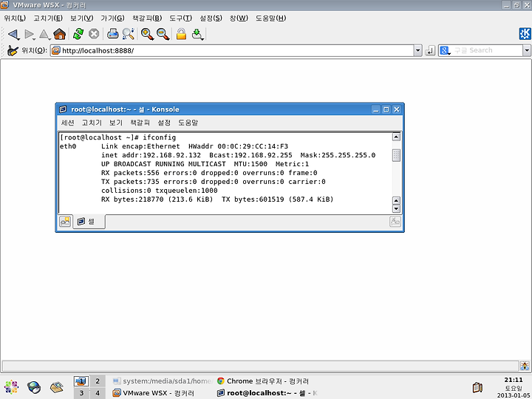Image resolution: width=532 pixels, height=399 pixels.
Task: Click the status bar bee icon
Action: click(x=525, y=366)
